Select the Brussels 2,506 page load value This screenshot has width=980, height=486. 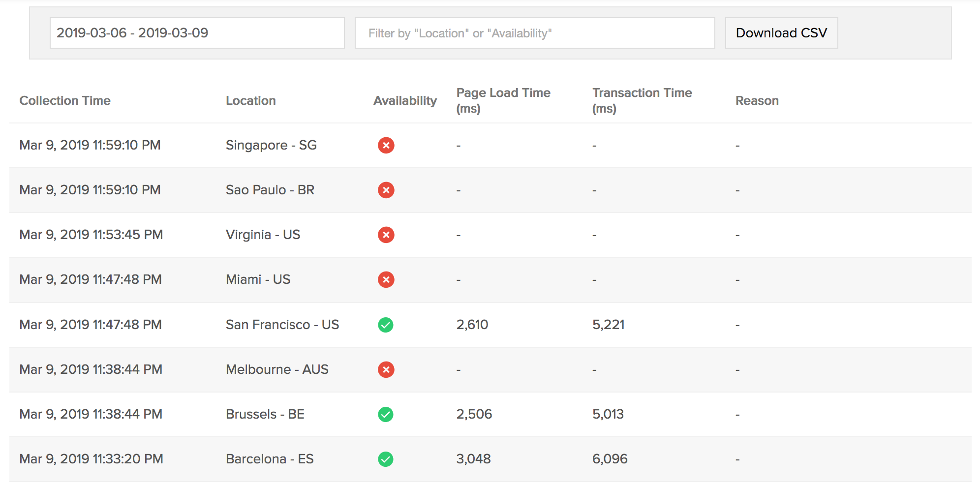pos(474,414)
